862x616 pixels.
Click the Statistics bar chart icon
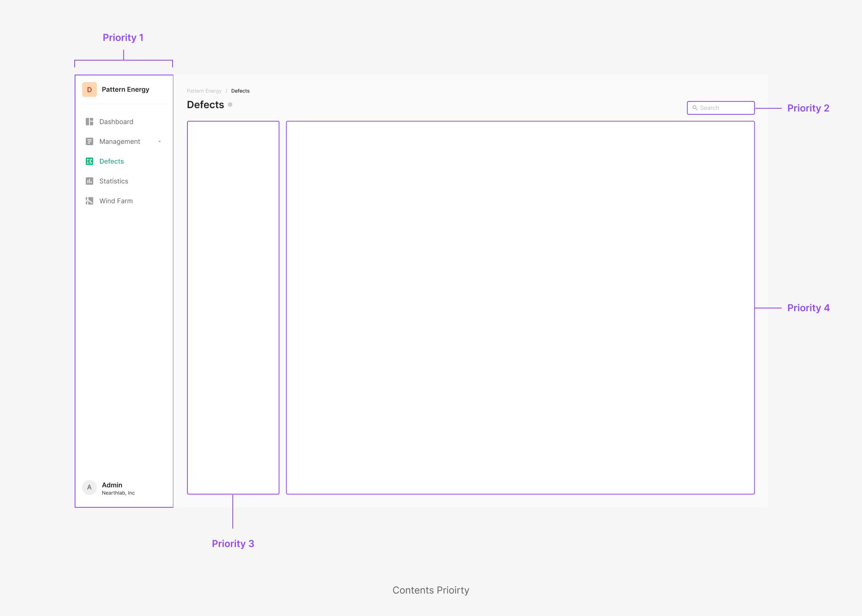89,181
